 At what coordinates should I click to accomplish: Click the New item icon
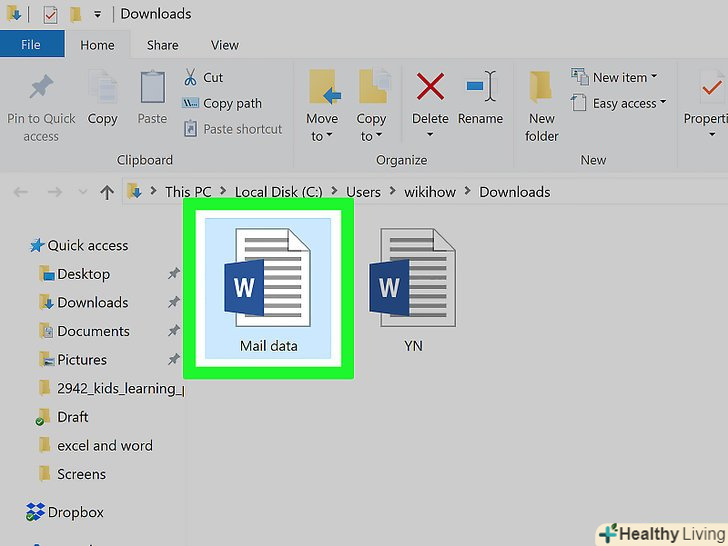coord(579,77)
